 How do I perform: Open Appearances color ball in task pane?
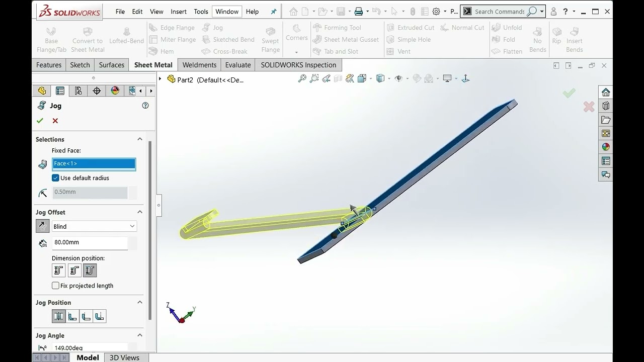606,147
